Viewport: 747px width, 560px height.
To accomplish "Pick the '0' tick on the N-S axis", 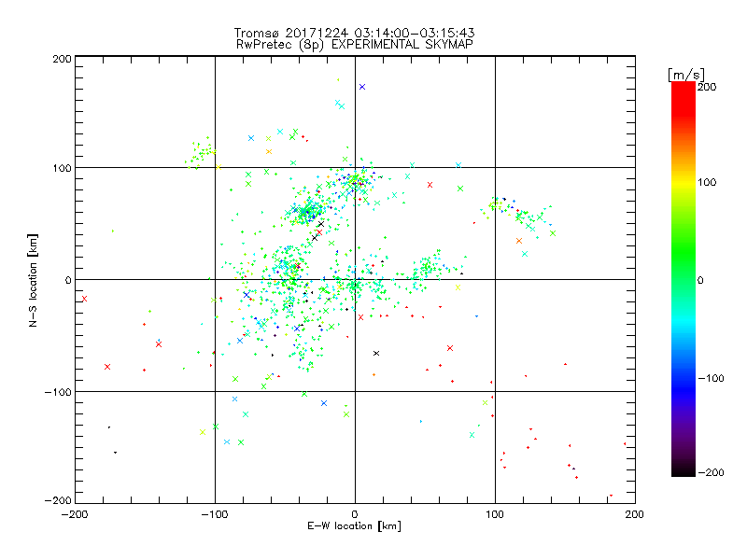I will 67,280.
